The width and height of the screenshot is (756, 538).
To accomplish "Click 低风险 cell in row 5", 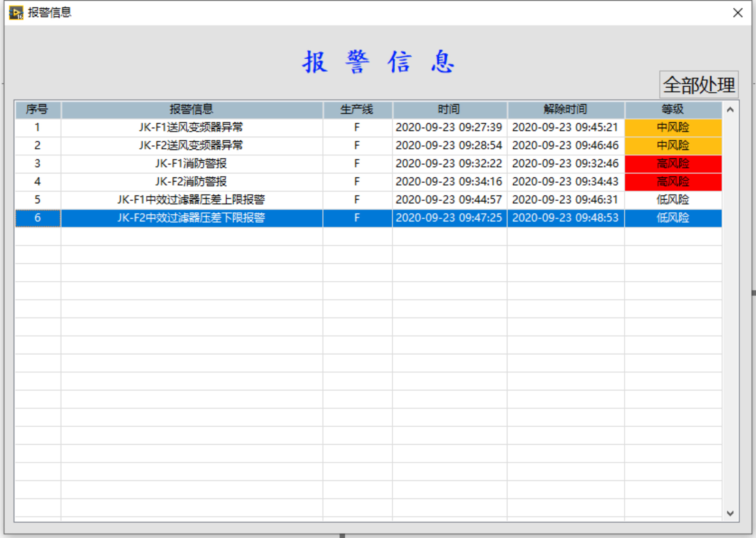I will click(x=673, y=200).
